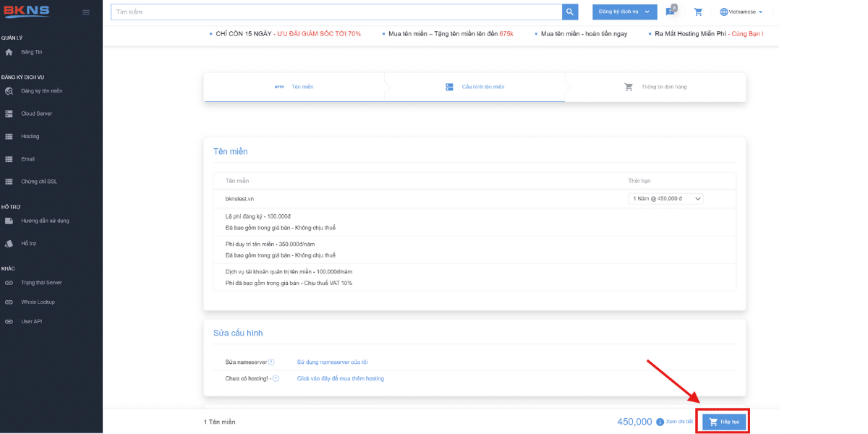
Task: Click the link to buy additional hosting
Action: coord(340,378)
